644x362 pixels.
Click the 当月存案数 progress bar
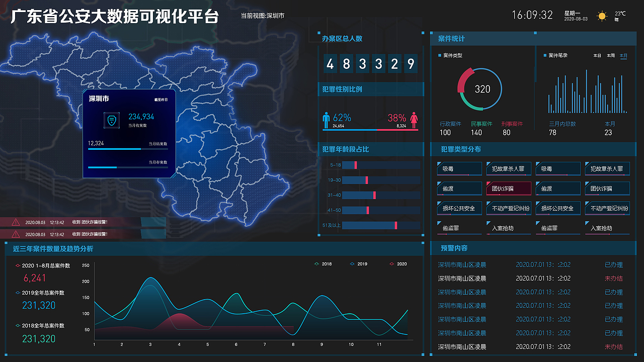(x=128, y=167)
